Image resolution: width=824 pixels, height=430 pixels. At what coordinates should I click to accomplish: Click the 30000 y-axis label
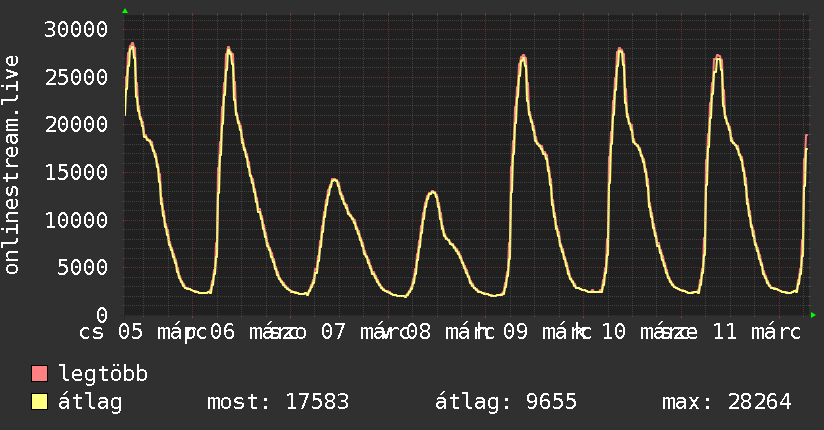coord(76,29)
